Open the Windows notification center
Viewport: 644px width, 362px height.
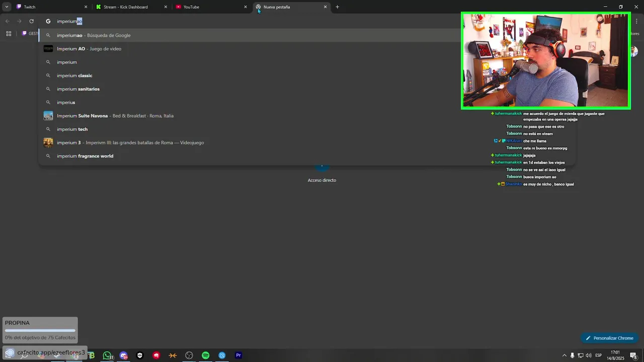(633, 355)
